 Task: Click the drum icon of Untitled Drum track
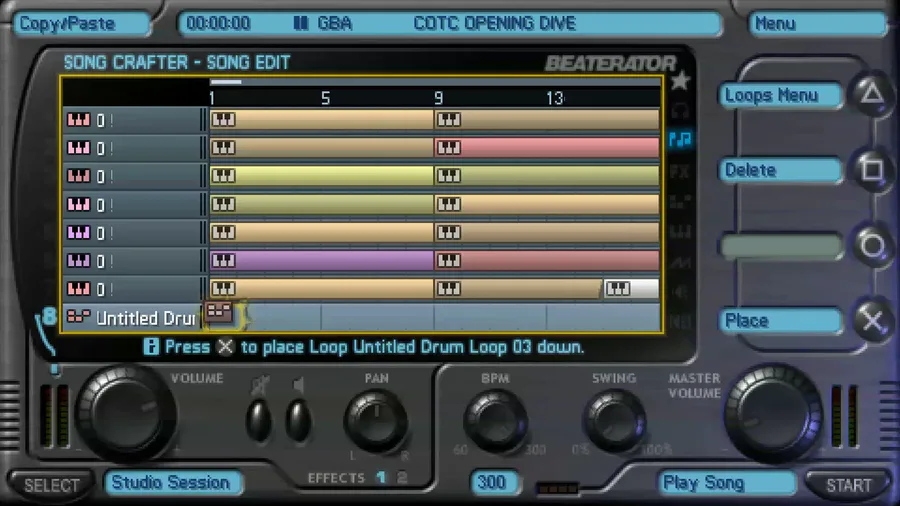pyautogui.click(x=79, y=317)
